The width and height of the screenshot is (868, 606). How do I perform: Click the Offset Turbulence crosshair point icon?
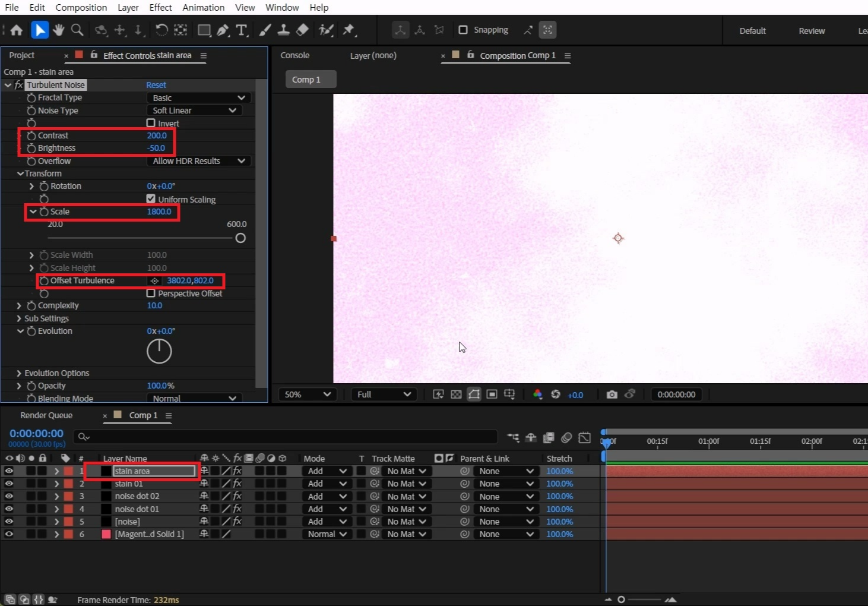[154, 280]
